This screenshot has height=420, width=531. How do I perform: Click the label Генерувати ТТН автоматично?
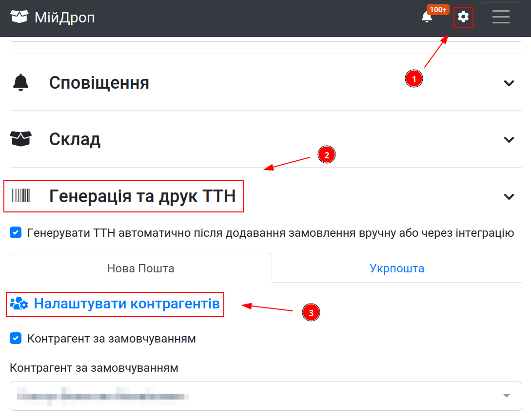coord(271,233)
